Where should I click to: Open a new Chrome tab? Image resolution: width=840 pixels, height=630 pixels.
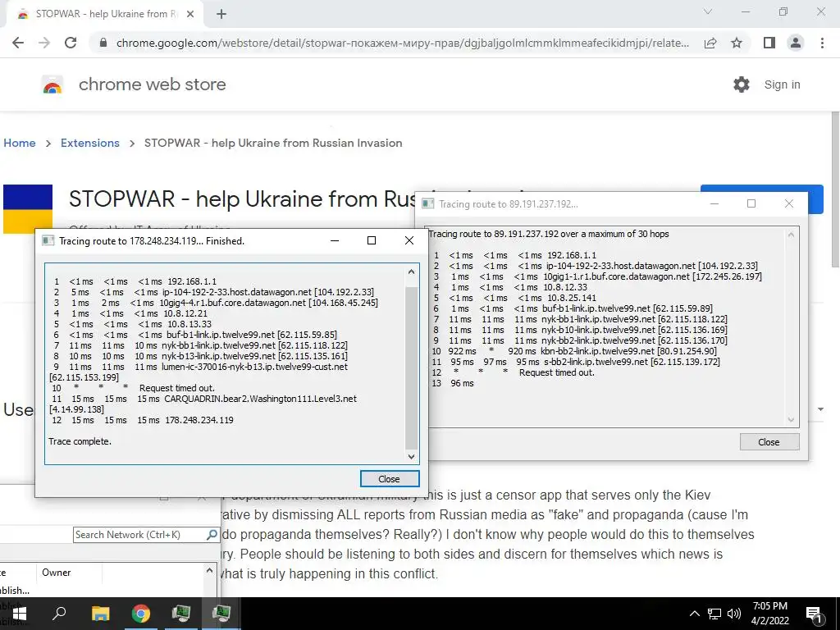(x=221, y=15)
